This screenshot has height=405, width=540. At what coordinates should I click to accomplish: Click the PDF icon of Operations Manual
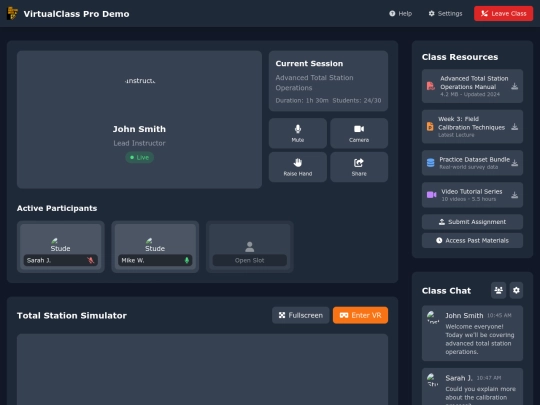tap(430, 86)
